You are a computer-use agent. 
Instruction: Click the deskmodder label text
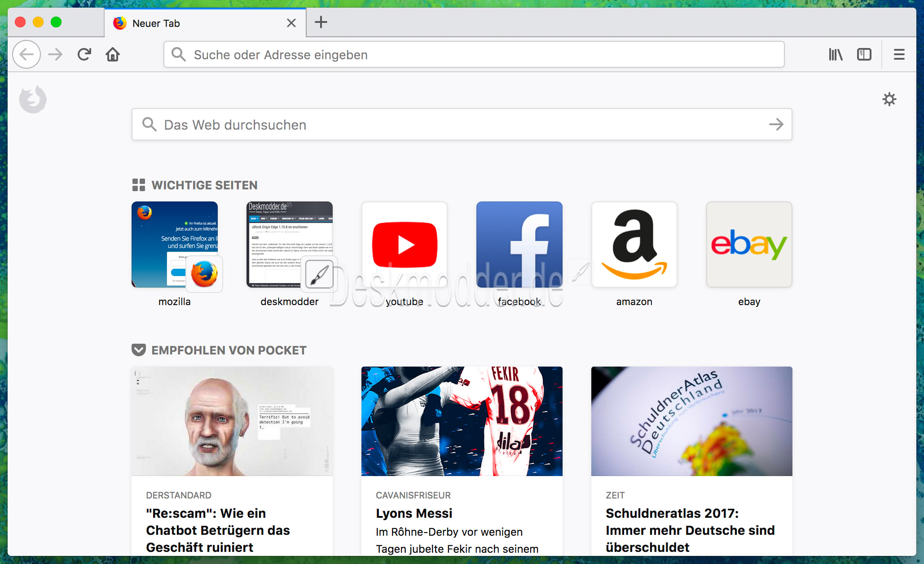tap(290, 302)
